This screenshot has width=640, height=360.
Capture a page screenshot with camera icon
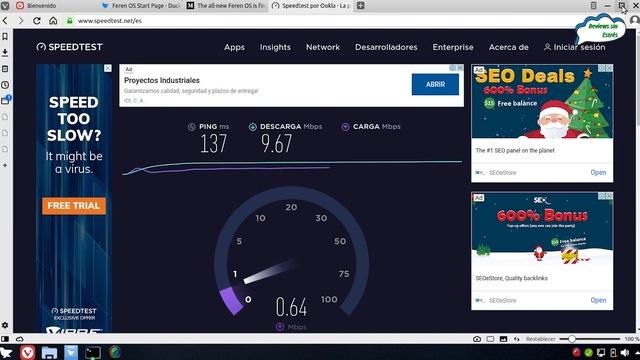pos(477,339)
